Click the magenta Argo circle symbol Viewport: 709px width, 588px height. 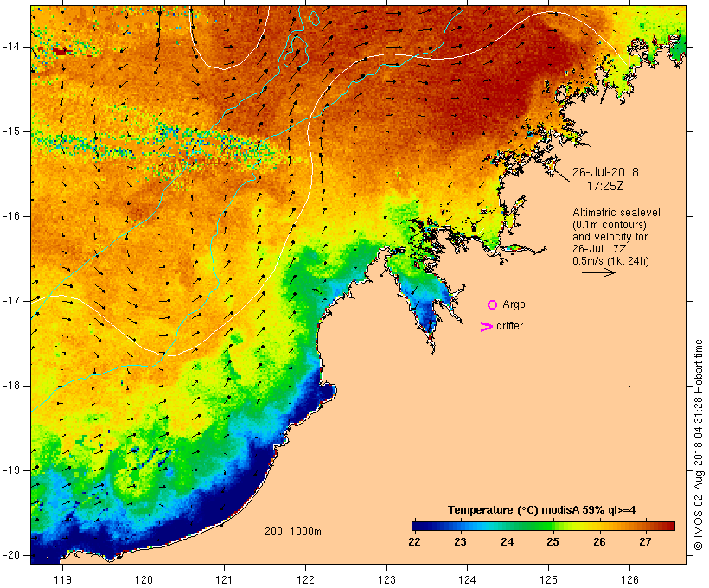point(493,305)
